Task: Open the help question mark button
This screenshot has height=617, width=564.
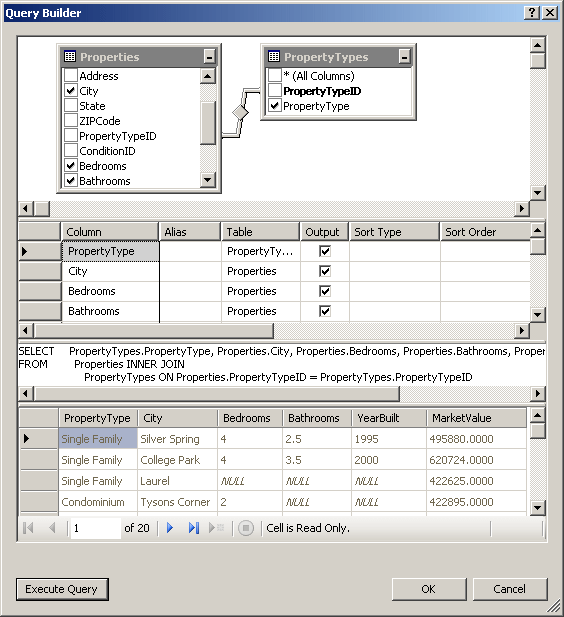Action: [x=531, y=13]
